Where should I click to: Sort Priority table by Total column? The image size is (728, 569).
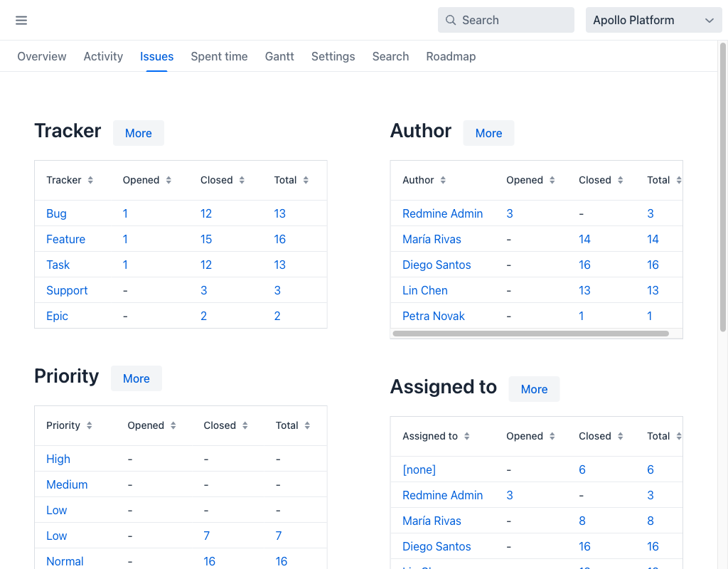293,425
